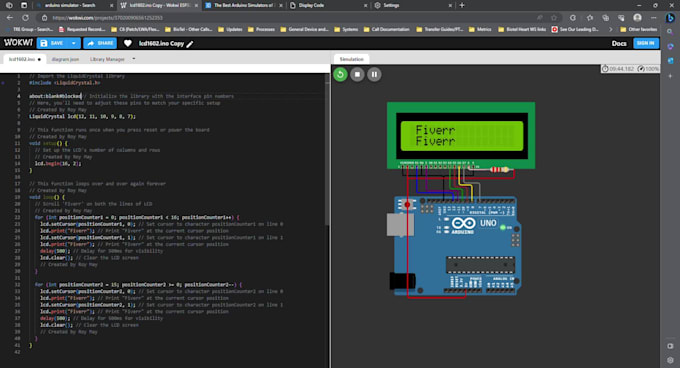Add this page to favorites star
The height and width of the screenshot is (368, 680).
coord(554,18)
